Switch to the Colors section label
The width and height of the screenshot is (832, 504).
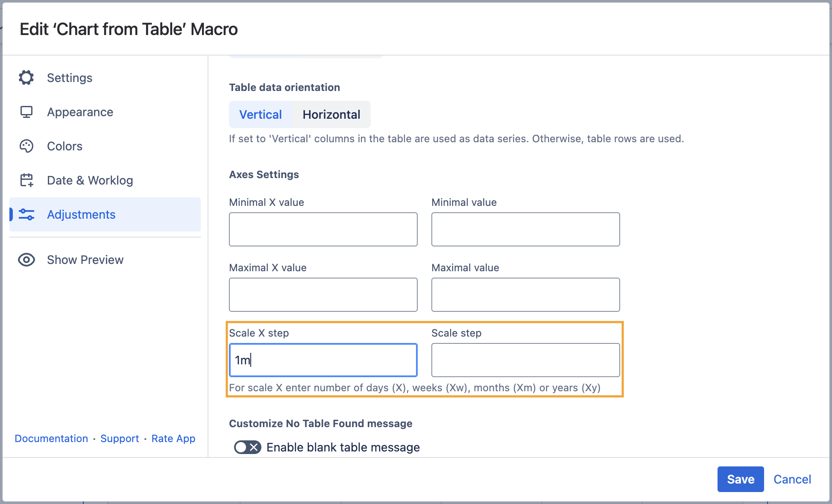[x=64, y=146]
